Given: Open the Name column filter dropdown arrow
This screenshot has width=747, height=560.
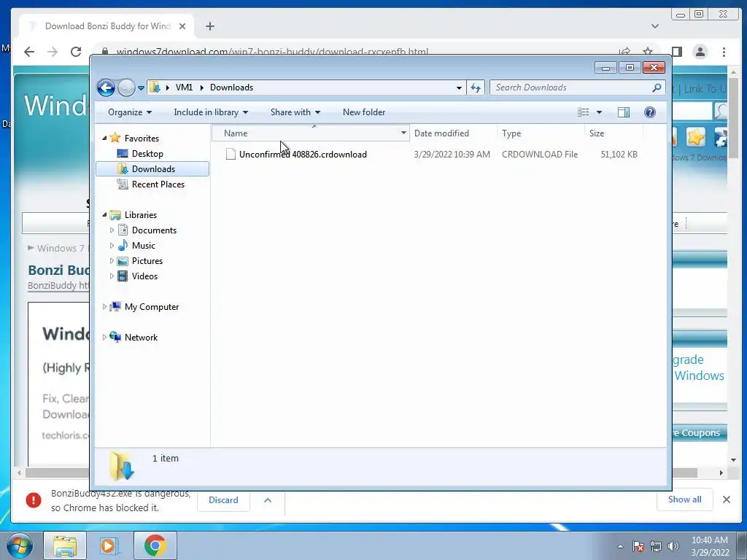Looking at the screenshot, I should pos(403,133).
